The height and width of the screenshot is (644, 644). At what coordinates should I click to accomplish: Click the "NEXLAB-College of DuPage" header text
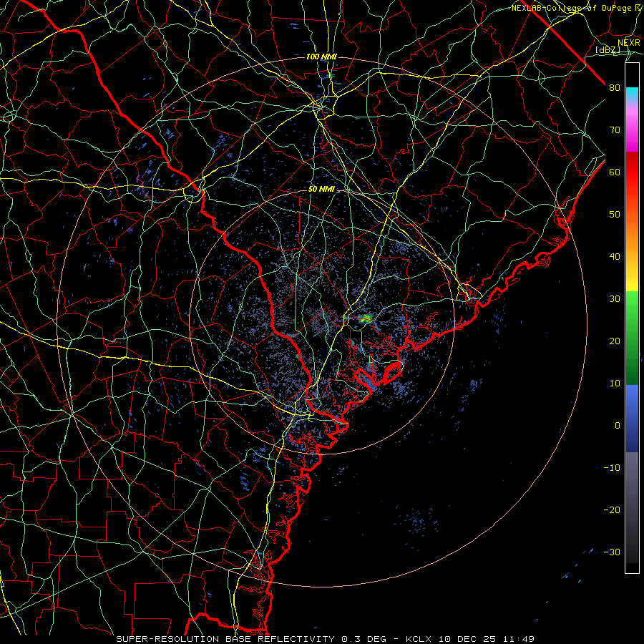[573, 8]
